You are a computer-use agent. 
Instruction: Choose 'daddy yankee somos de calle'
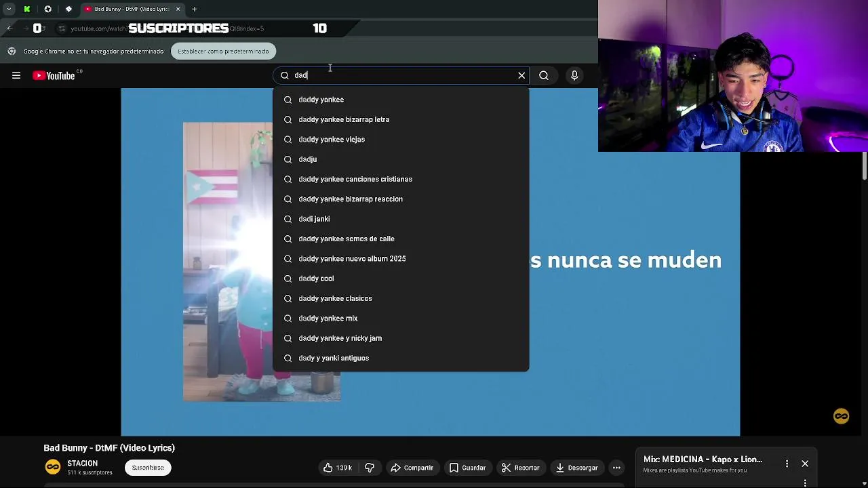(x=401, y=239)
